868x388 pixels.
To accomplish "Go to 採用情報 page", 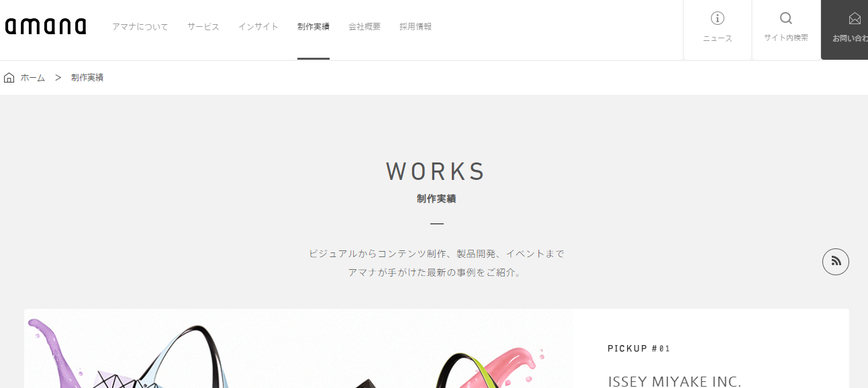I will pos(416,27).
